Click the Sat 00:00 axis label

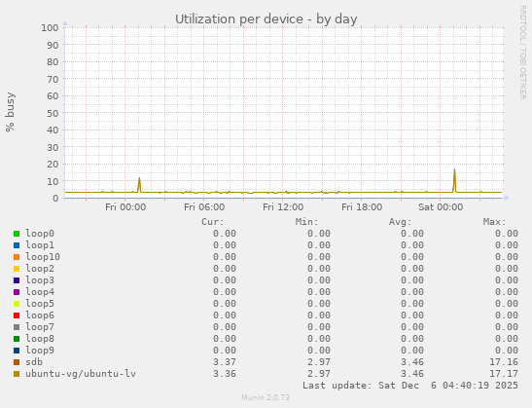(441, 206)
